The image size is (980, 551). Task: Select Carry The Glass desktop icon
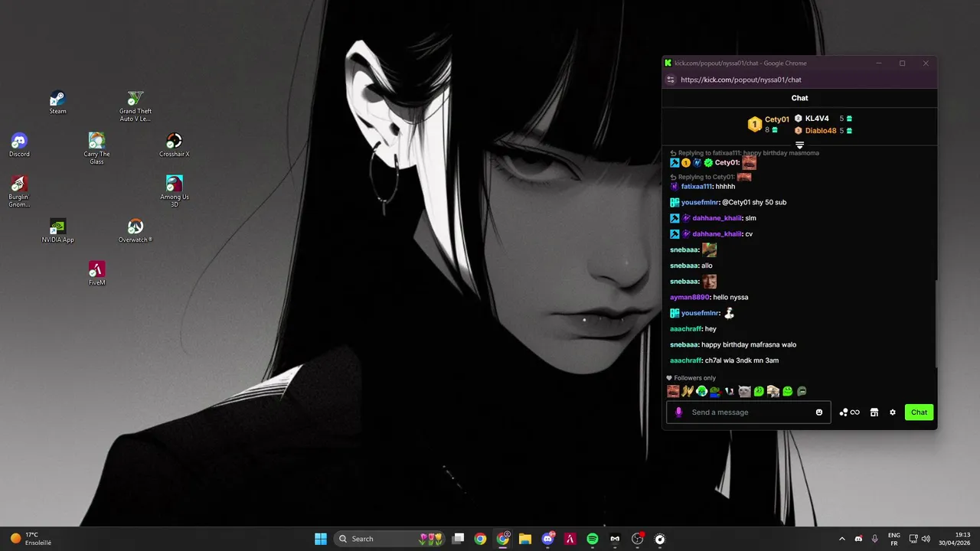point(96,148)
